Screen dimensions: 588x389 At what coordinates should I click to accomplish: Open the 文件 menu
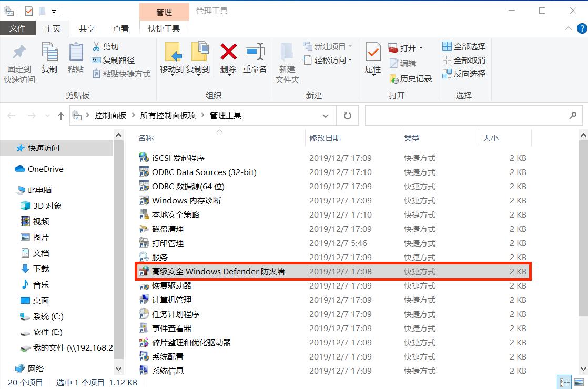point(18,28)
